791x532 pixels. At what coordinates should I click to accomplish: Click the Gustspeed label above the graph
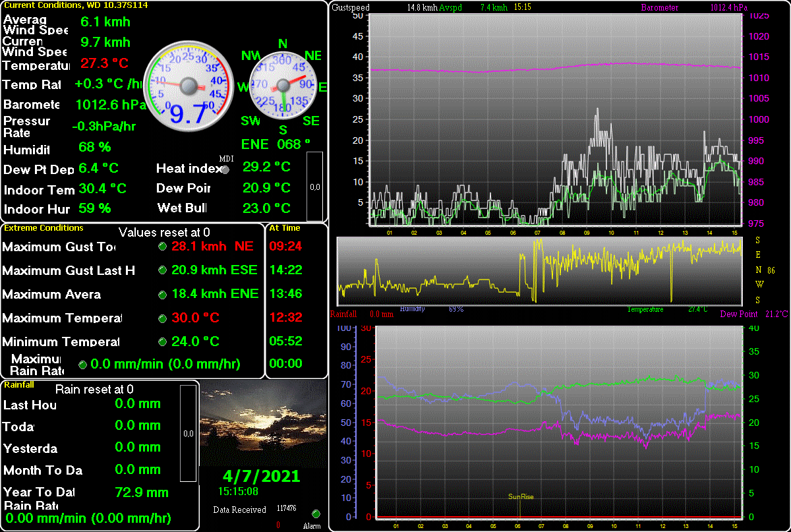(351, 8)
